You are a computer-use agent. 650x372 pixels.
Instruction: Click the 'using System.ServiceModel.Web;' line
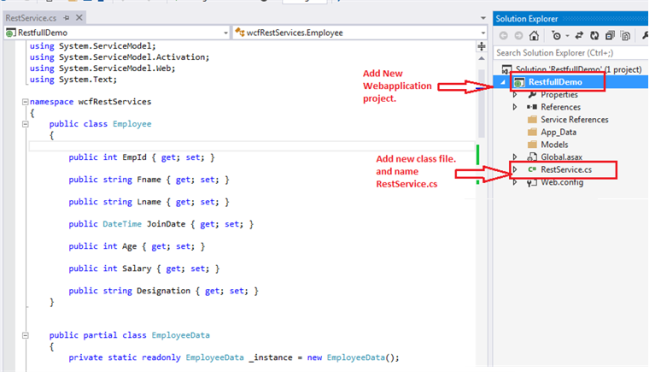102,68
